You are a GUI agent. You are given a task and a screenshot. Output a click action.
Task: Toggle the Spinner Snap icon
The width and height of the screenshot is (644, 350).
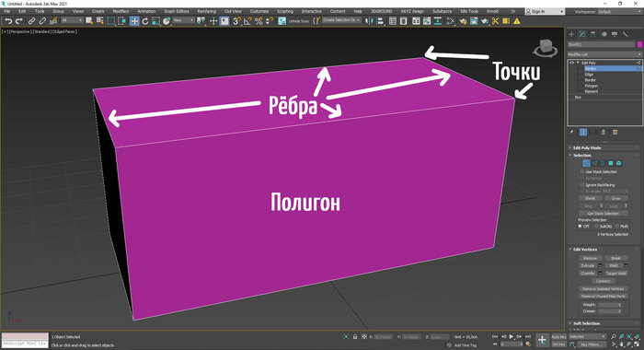click(x=270, y=21)
